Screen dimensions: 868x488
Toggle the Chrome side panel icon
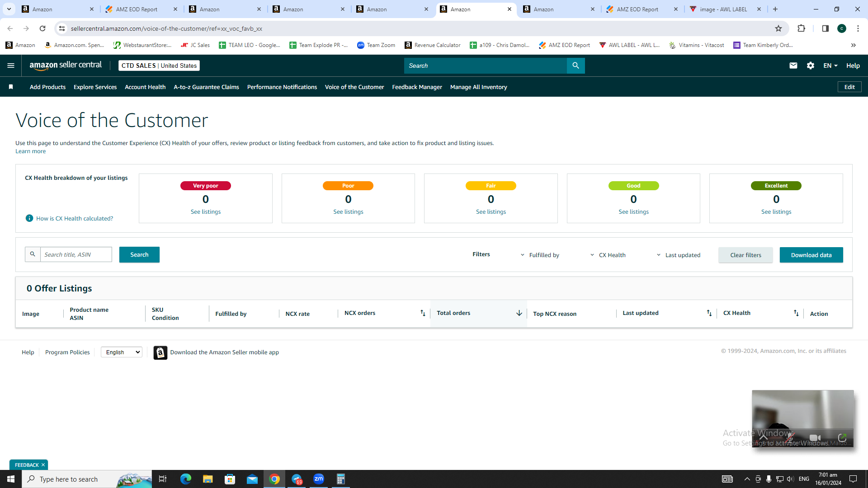[x=825, y=28]
